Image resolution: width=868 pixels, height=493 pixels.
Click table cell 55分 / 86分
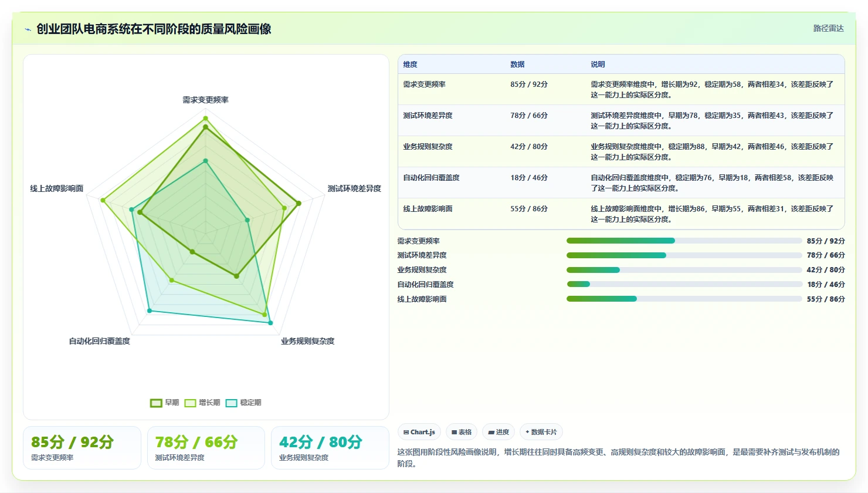coord(529,209)
